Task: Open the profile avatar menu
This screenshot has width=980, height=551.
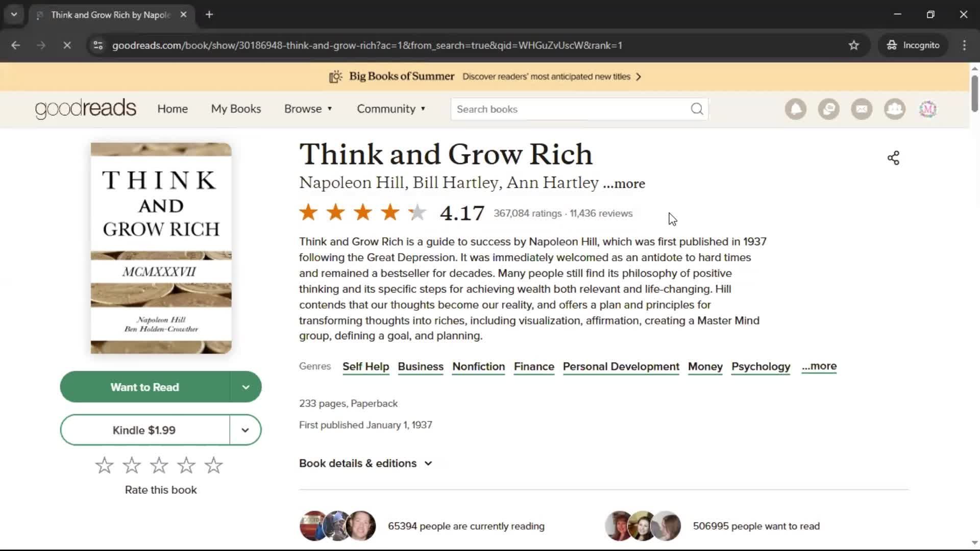Action: [x=928, y=109]
